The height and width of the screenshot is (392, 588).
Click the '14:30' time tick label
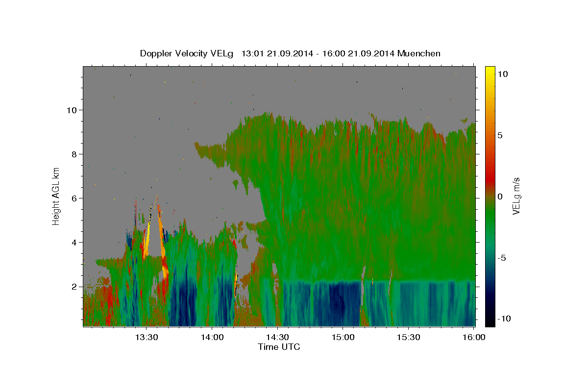tap(277, 337)
